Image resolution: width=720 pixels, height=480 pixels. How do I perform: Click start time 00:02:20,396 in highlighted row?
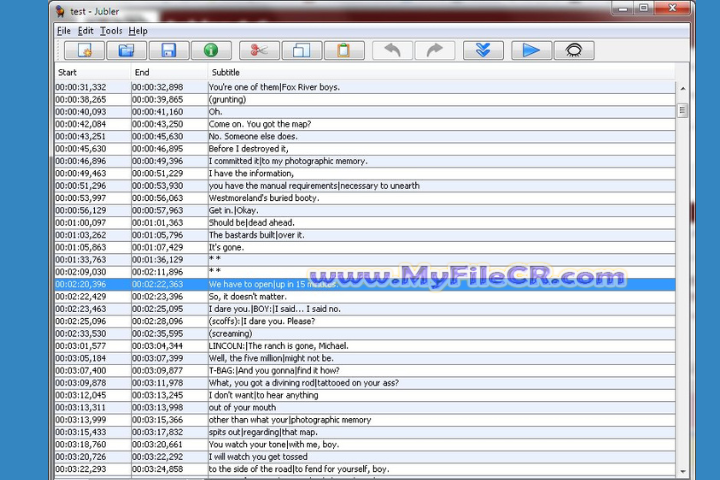81,284
